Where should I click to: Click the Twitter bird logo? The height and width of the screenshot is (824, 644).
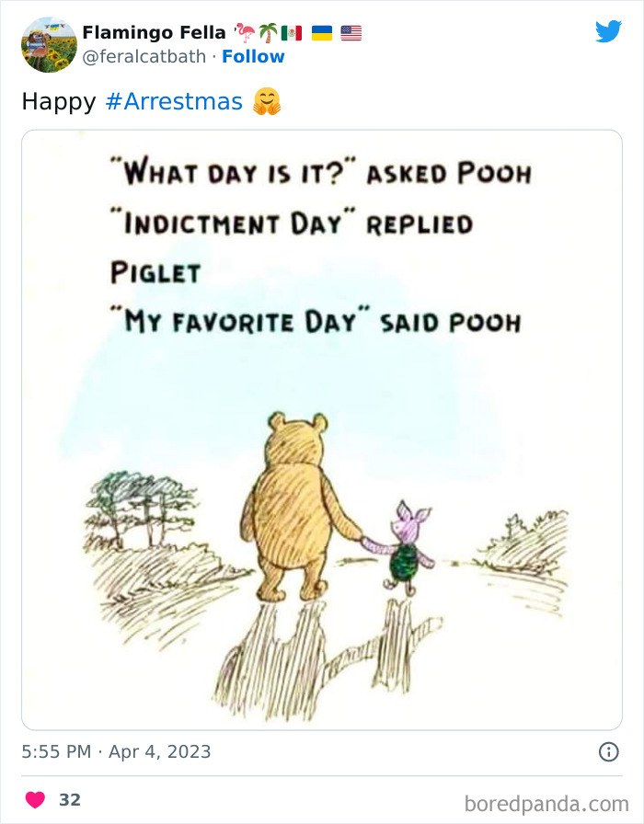[608, 32]
